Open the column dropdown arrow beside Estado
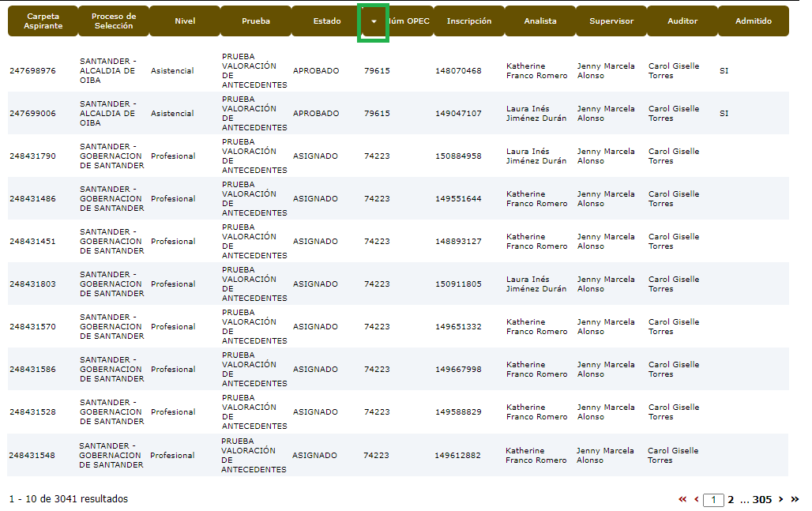812x511 pixels. [374, 21]
